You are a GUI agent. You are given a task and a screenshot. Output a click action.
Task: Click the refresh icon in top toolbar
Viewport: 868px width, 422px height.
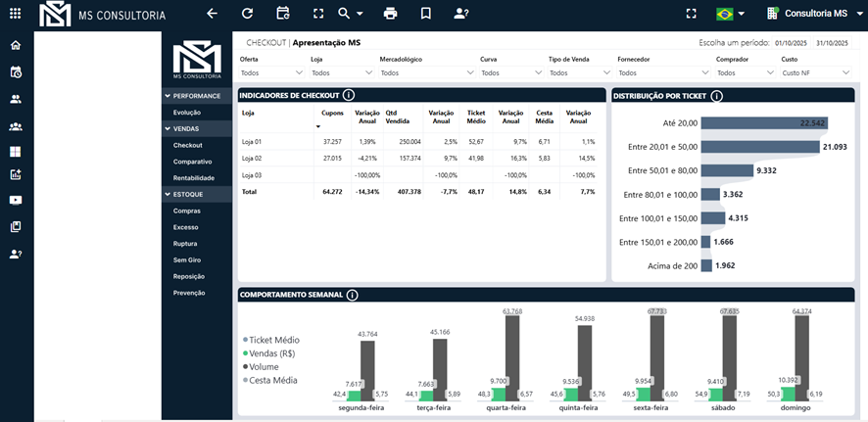(247, 14)
